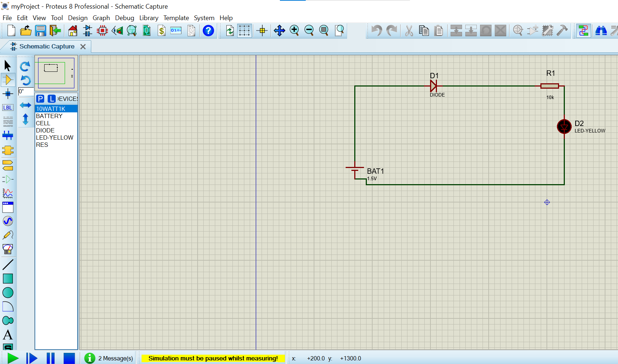Select the Component mode tool
The width and height of the screenshot is (618, 364).
click(8, 80)
